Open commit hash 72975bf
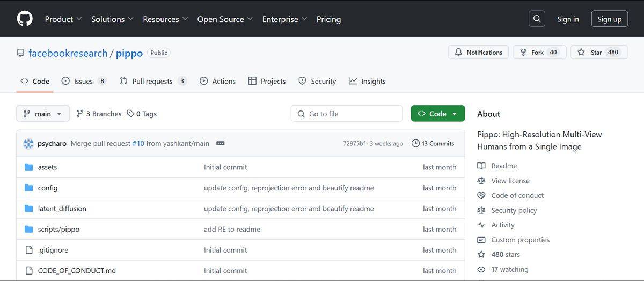The width and height of the screenshot is (644, 281). point(354,144)
